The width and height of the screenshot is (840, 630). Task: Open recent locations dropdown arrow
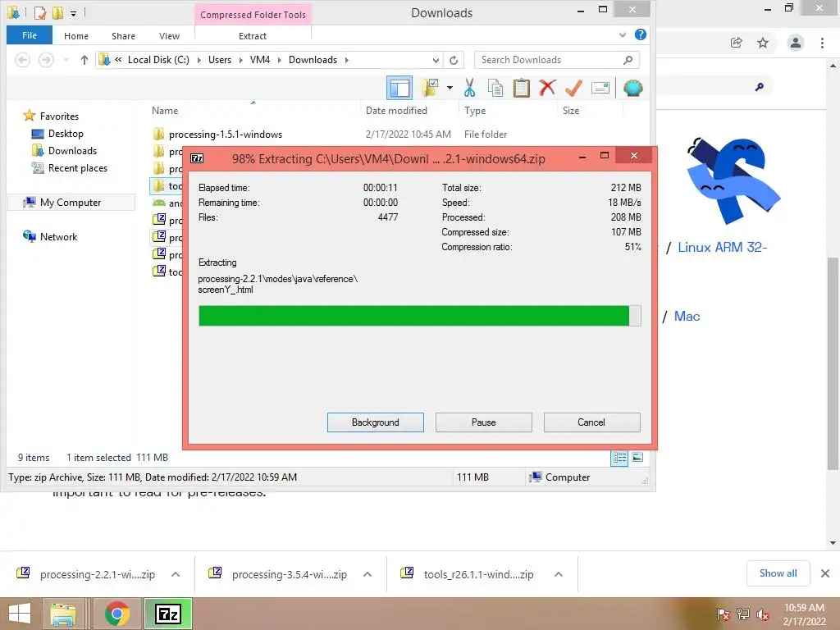[x=66, y=60]
